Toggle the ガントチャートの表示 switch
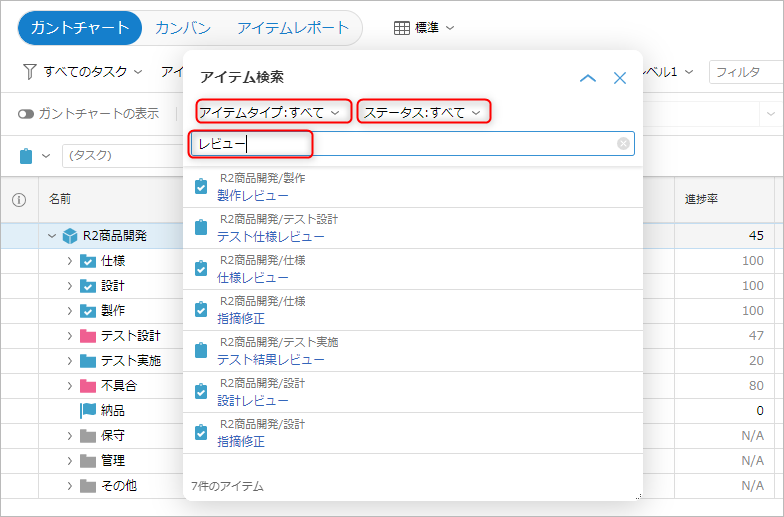This screenshot has height=517, width=784. pos(26,113)
